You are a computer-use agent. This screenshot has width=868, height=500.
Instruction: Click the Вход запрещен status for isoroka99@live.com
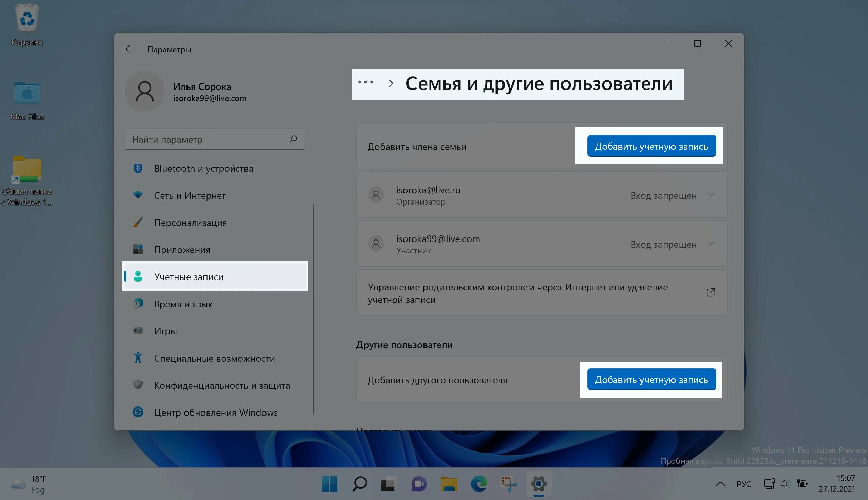(x=664, y=244)
